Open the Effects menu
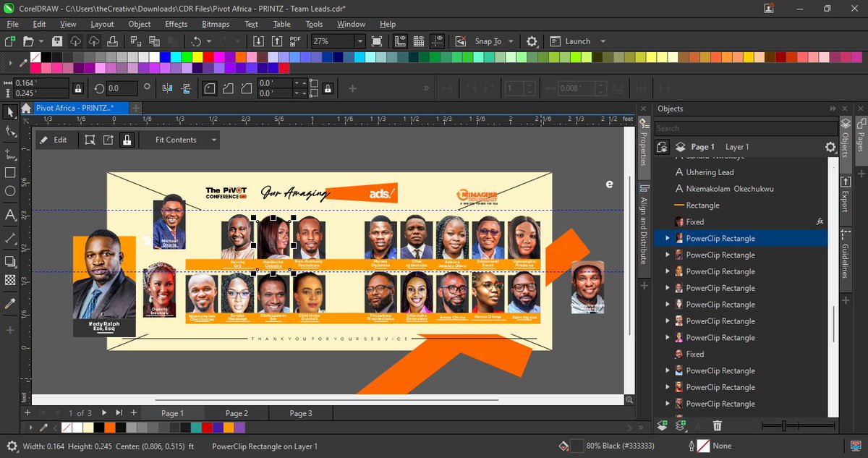The width and height of the screenshot is (868, 458). 176,24
